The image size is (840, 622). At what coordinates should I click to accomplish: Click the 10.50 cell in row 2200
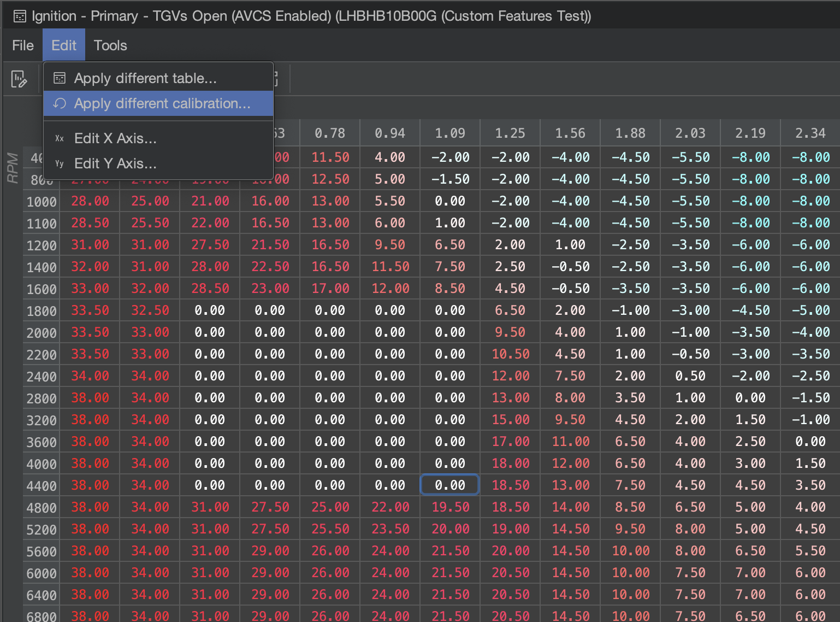(x=510, y=354)
